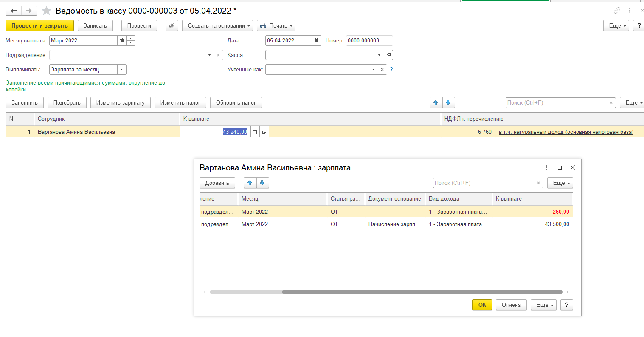644x337 pixels.
Task: Open the Печать menu
Action: (x=276, y=26)
